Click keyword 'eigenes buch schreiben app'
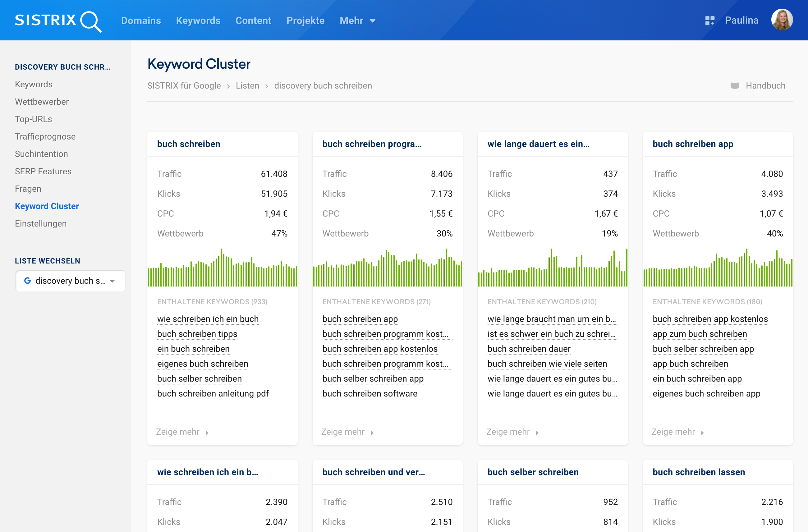 706,393
